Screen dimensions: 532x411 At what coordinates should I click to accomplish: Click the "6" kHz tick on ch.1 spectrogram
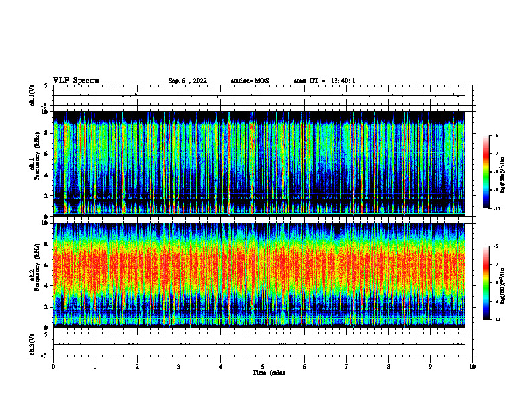pos(47,154)
